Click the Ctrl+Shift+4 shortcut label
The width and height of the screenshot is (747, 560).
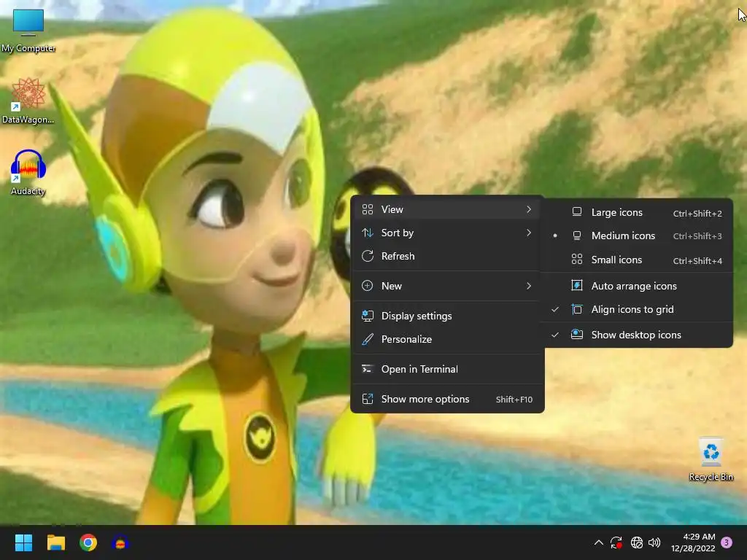pyautogui.click(x=697, y=261)
